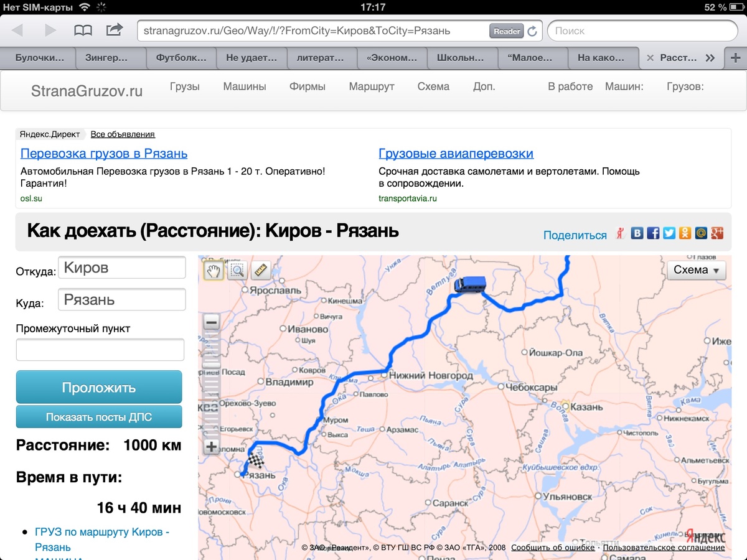Select the magnifier zoom-area map tool
Image resolution: width=747 pixels, height=560 pixels.
pyautogui.click(x=237, y=270)
